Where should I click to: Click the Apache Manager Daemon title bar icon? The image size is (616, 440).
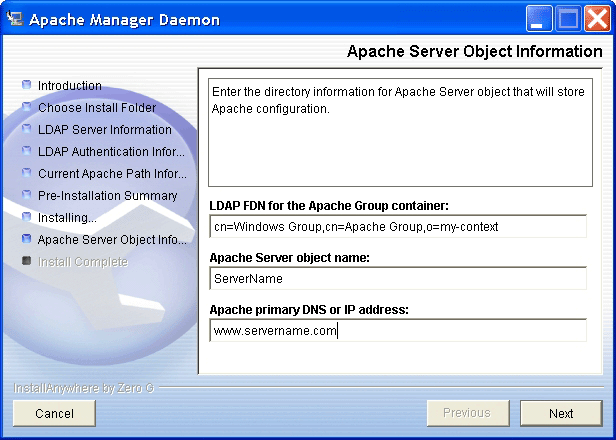tap(15, 18)
